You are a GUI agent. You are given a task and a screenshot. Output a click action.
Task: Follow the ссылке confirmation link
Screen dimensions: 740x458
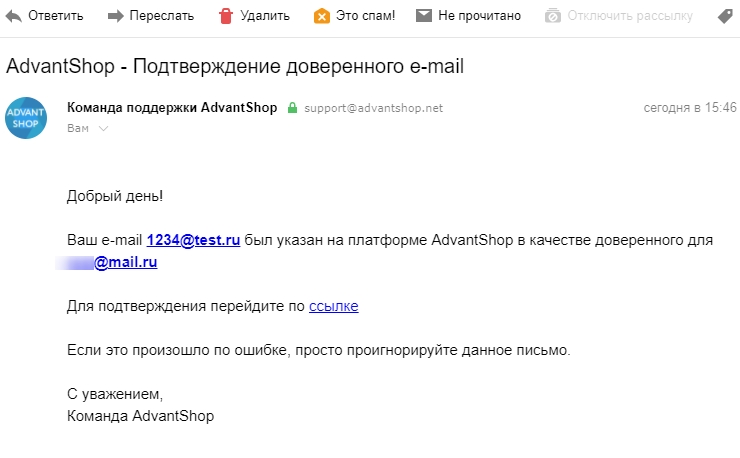[333, 306]
